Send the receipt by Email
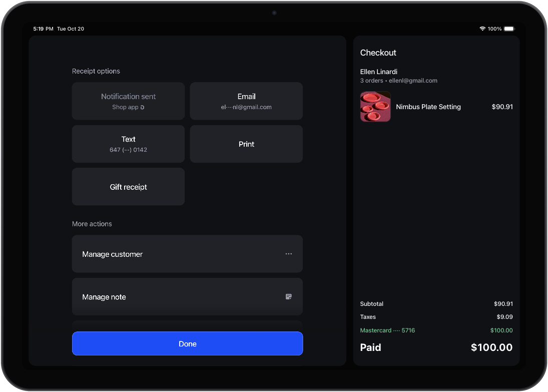The width and height of the screenshot is (548, 392). point(246,101)
